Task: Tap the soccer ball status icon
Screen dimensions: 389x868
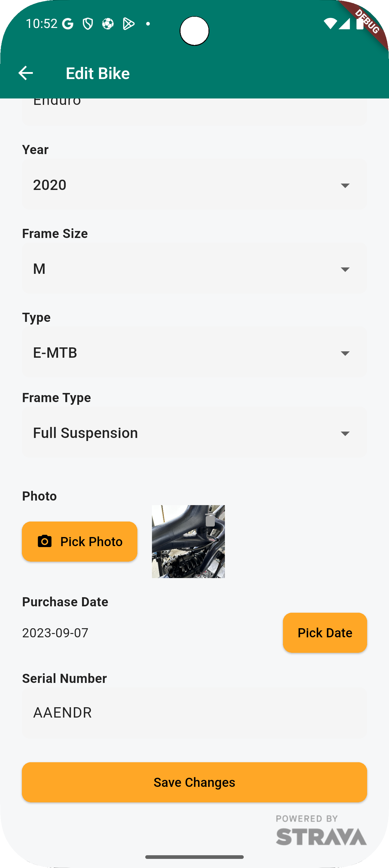Action: 108,24
